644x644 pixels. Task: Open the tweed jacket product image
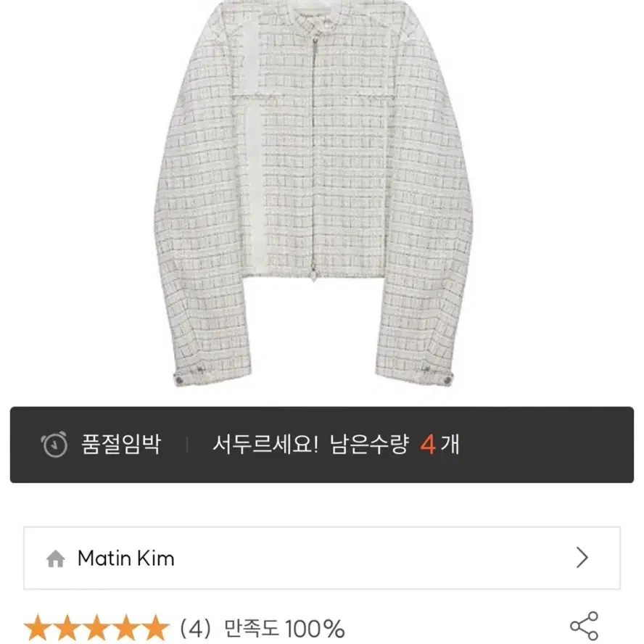[x=314, y=193]
